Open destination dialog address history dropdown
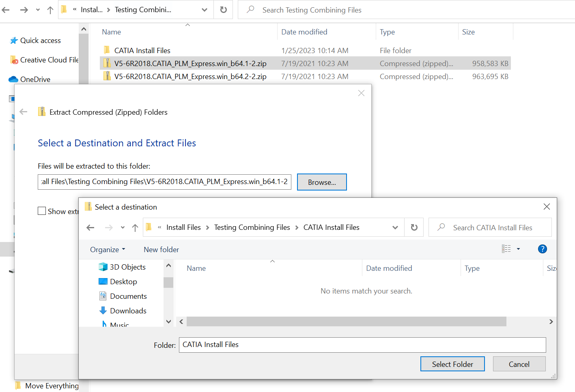This screenshot has height=392, width=575. [x=395, y=227]
